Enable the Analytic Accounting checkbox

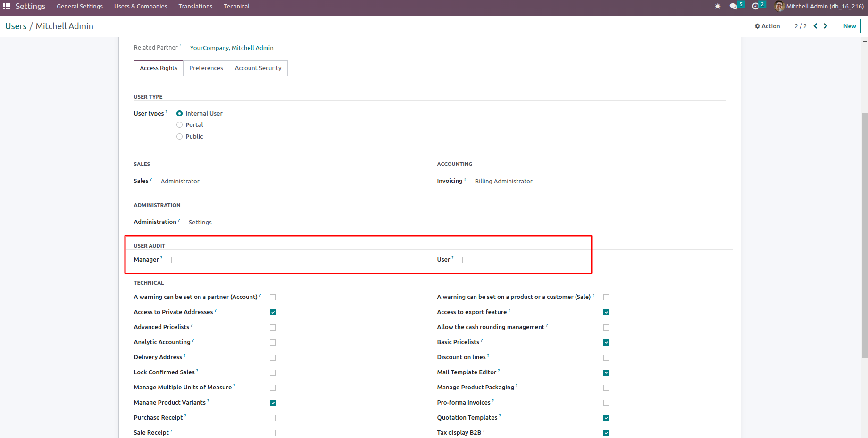[x=273, y=343]
